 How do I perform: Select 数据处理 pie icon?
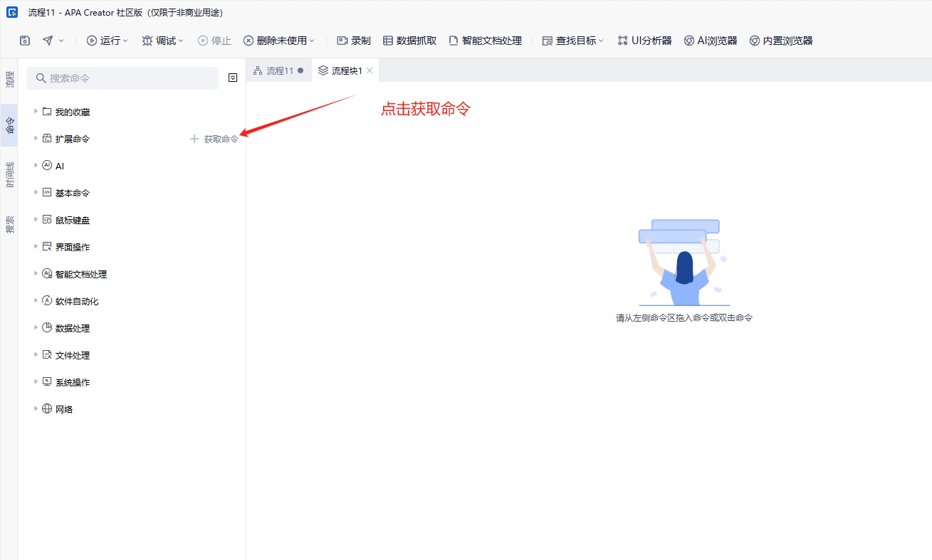tap(47, 328)
